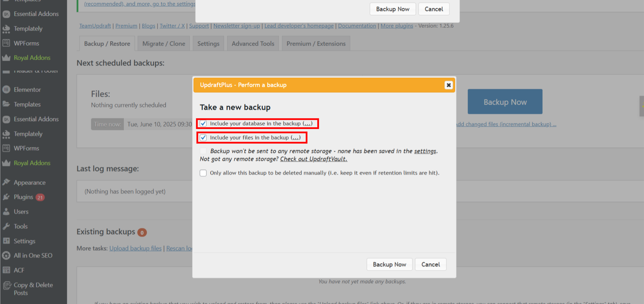The height and width of the screenshot is (304, 644).
Task: Open the Settings tab of UpdraftPlus
Action: pyautogui.click(x=208, y=44)
